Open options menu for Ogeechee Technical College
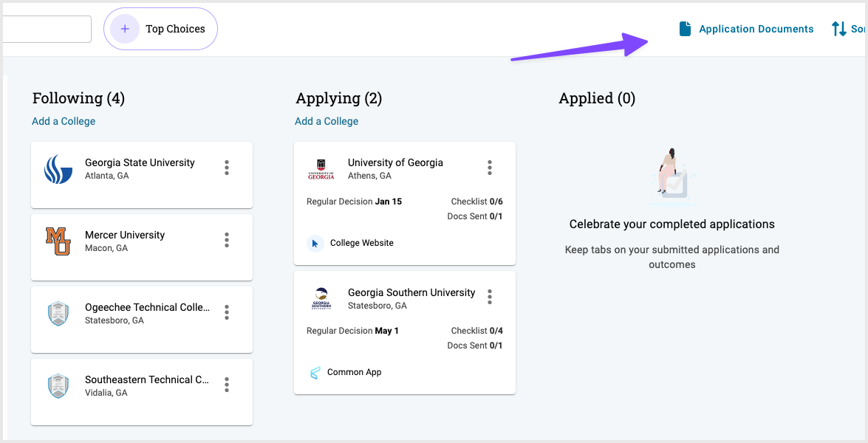The width and height of the screenshot is (868, 443). coord(226,312)
